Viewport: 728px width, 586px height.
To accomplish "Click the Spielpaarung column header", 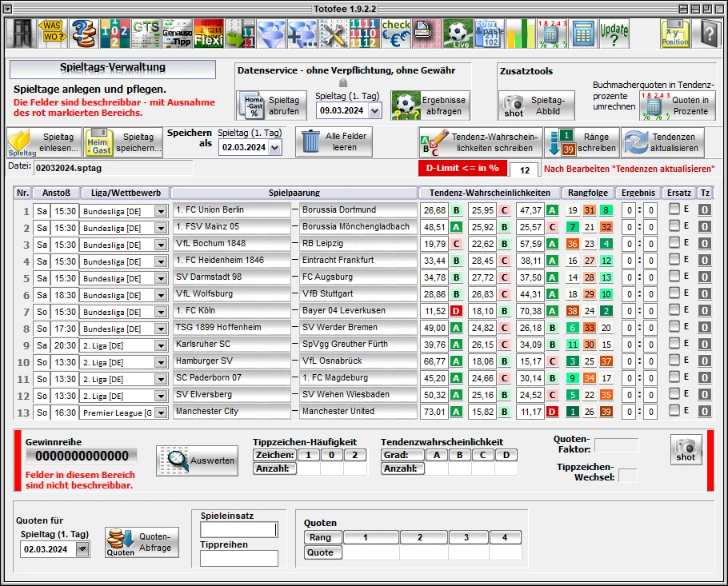I will [294, 193].
